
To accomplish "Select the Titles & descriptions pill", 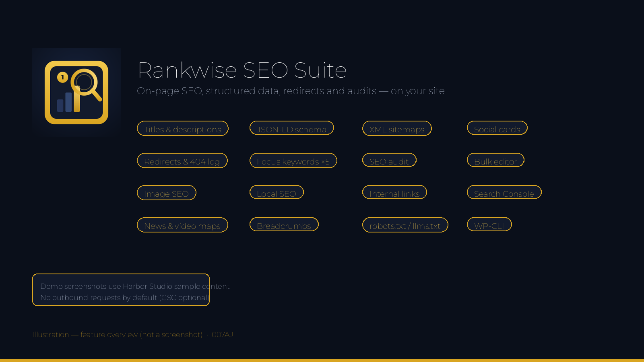I will (x=183, y=128).
